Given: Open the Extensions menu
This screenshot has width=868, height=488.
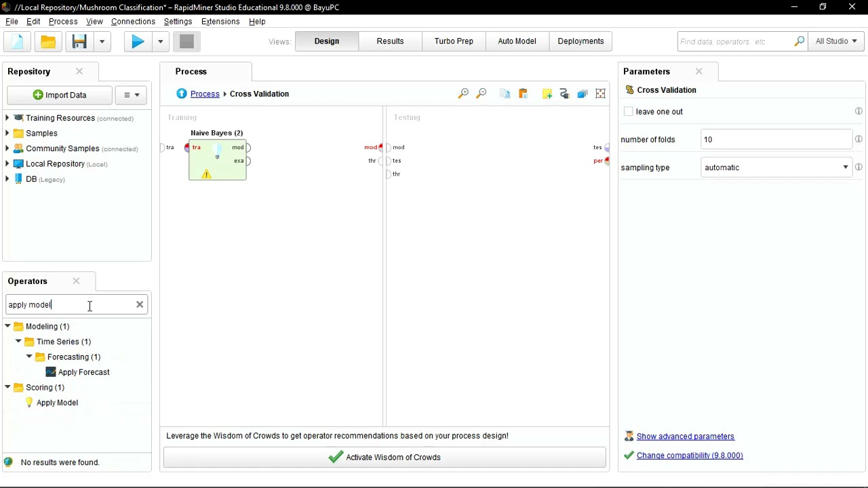Looking at the screenshot, I should coord(220,22).
